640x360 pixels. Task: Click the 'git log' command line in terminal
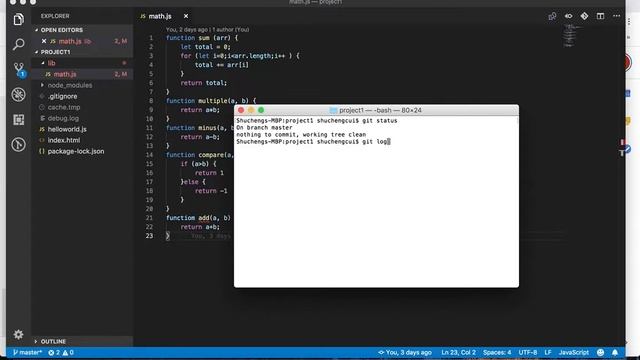point(313,142)
